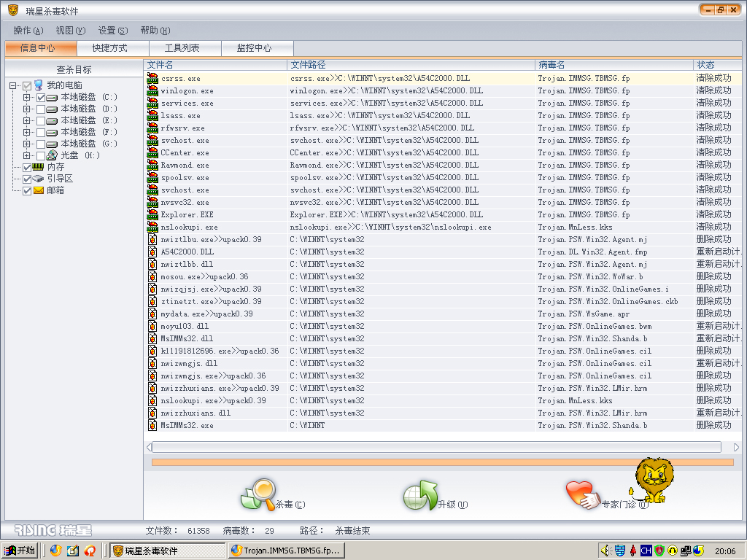Open the 视图(V) menu
Viewport: 747px width, 560px height.
coord(71,31)
